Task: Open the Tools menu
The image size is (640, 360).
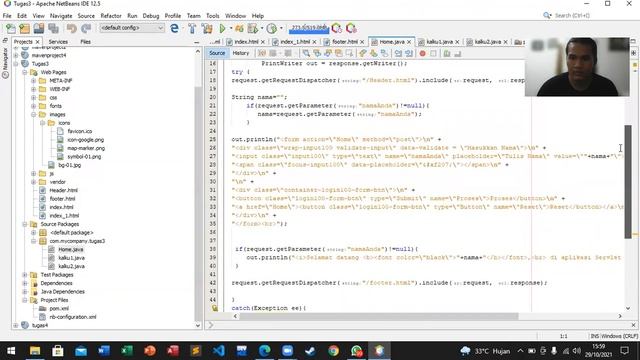Action: tap(213, 16)
